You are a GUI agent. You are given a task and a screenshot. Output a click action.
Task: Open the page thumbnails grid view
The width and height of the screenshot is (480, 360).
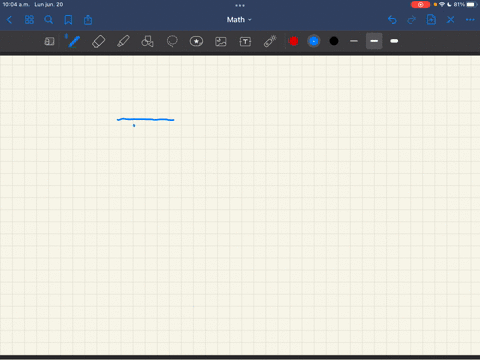tap(29, 20)
